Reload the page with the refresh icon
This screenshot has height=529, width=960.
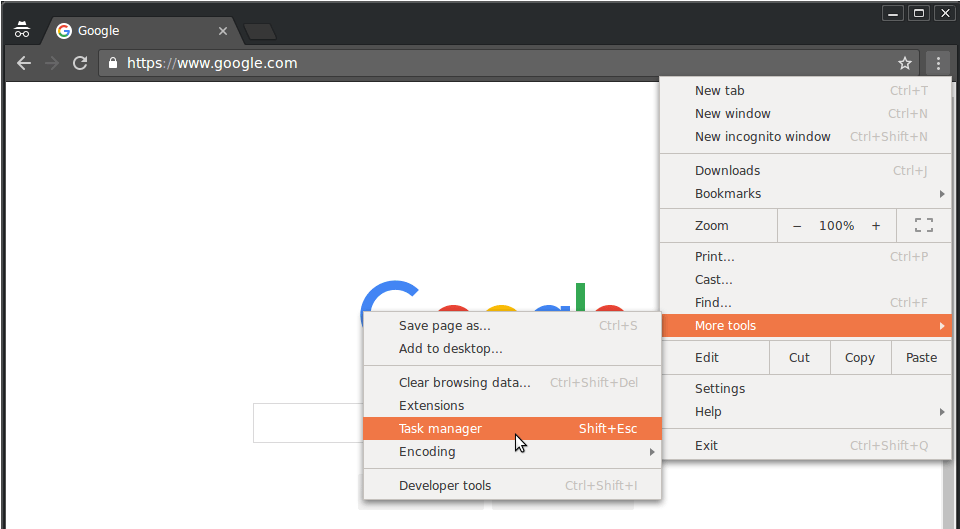[x=80, y=63]
